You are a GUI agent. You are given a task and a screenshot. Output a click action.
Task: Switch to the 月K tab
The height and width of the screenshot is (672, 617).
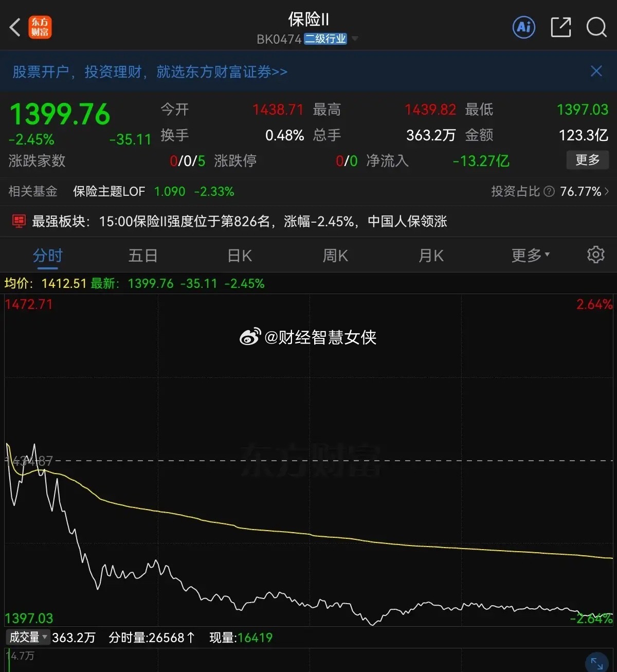tap(431, 256)
